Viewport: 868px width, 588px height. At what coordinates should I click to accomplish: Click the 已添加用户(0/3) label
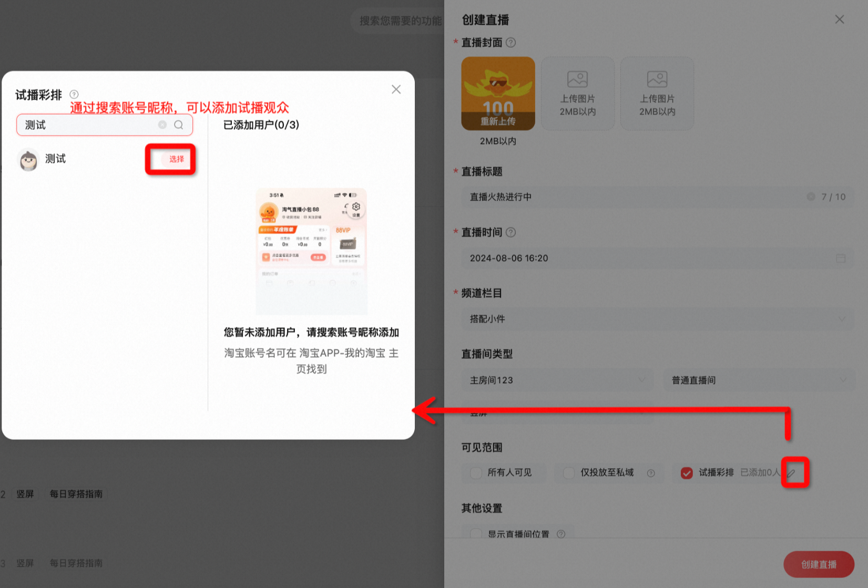(x=261, y=125)
